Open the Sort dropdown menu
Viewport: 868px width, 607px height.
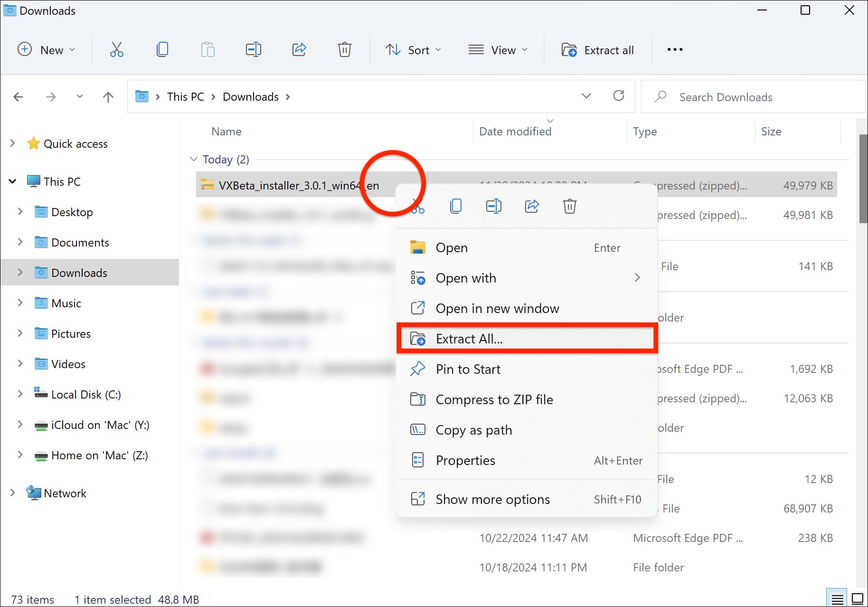click(x=413, y=50)
